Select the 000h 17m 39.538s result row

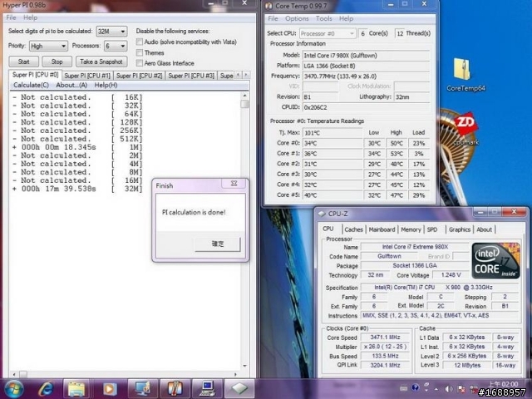click(77, 189)
